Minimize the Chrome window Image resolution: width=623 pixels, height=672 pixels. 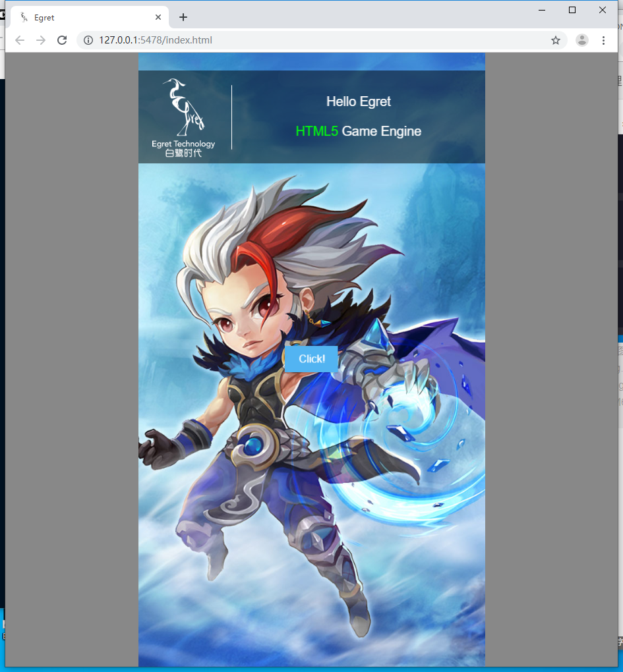point(542,10)
